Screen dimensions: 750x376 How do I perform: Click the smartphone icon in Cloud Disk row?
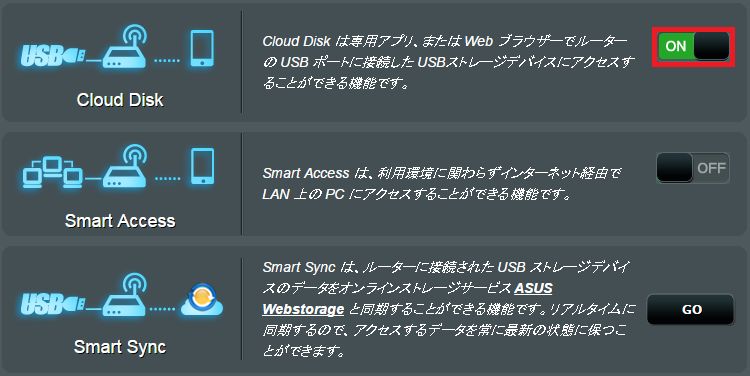[x=202, y=48]
